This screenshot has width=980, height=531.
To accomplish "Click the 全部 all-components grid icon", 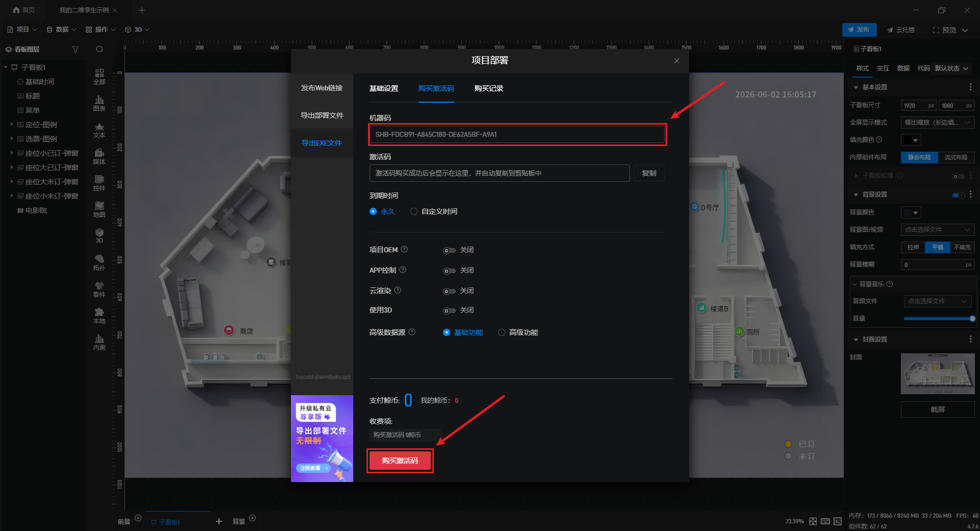I will pos(99,77).
